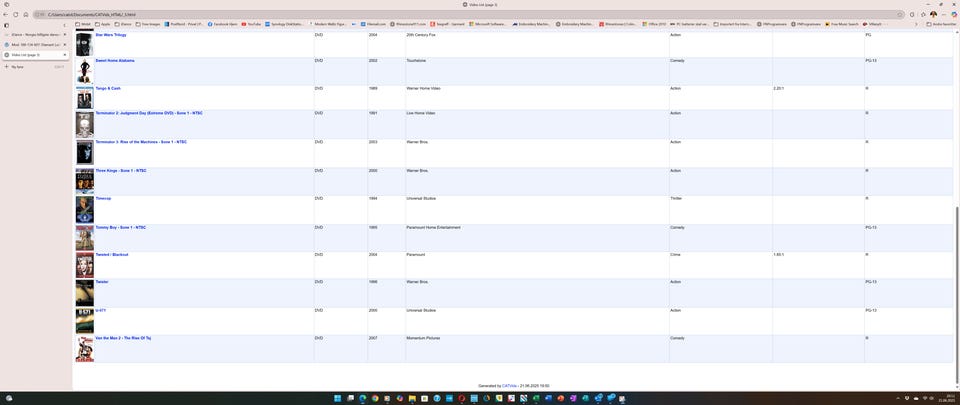Close the Video List (page 3) tab
The image size is (960, 405).
[x=64, y=54]
